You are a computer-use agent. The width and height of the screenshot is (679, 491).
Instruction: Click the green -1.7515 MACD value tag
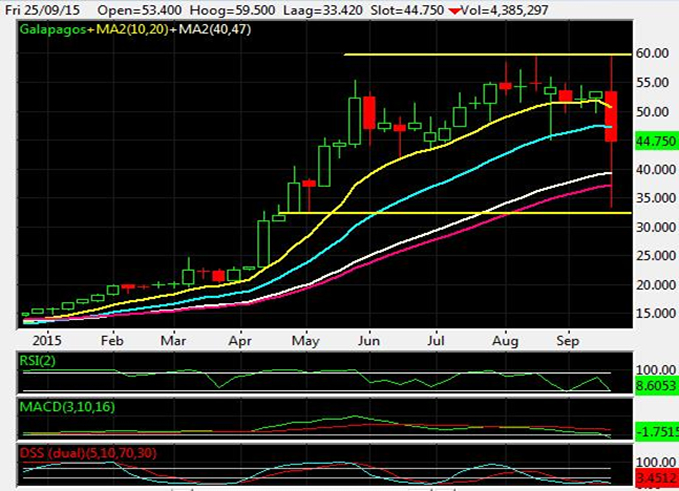pyautogui.click(x=656, y=430)
